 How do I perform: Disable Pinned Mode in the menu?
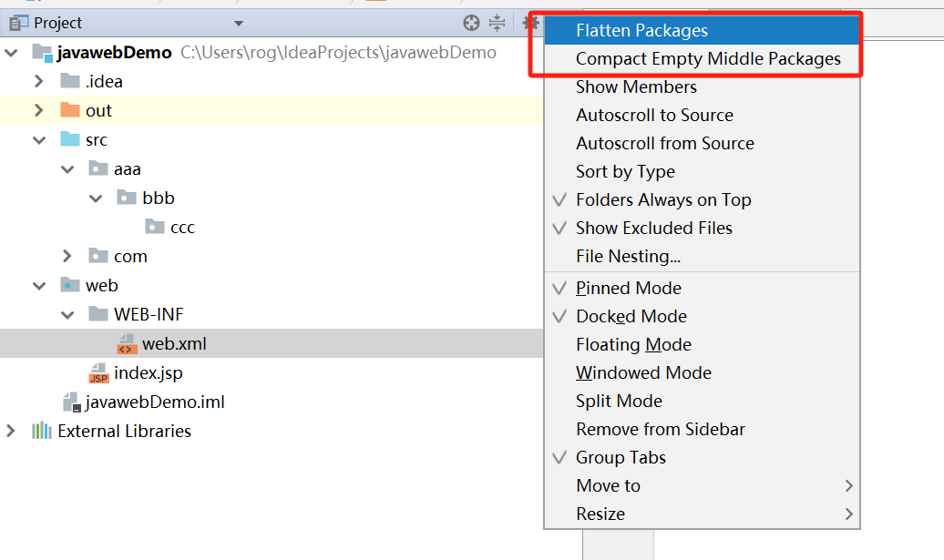628,288
